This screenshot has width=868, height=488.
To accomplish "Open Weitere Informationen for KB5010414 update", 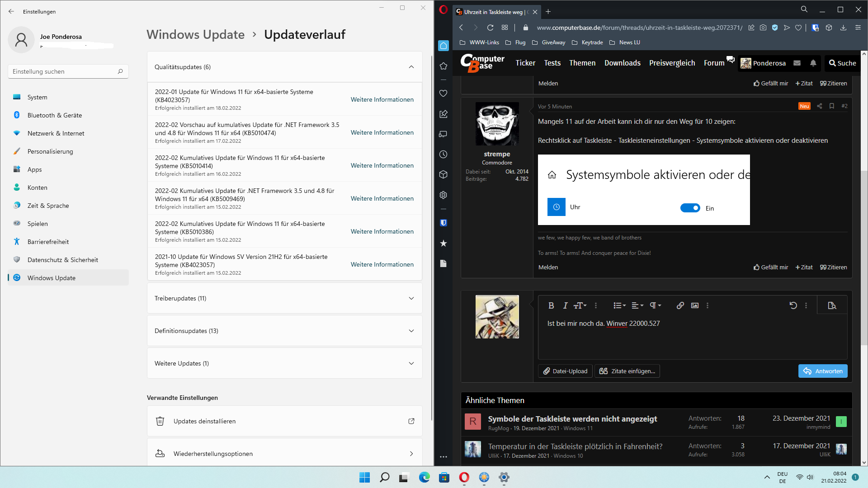I will 382,165.
